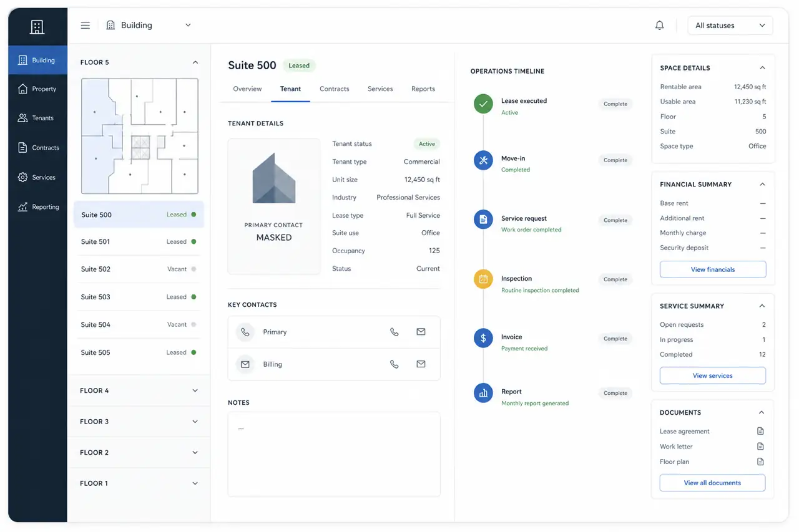The image size is (799, 532).
Task: Call the Billing contact via phone icon
Action: tap(395, 364)
